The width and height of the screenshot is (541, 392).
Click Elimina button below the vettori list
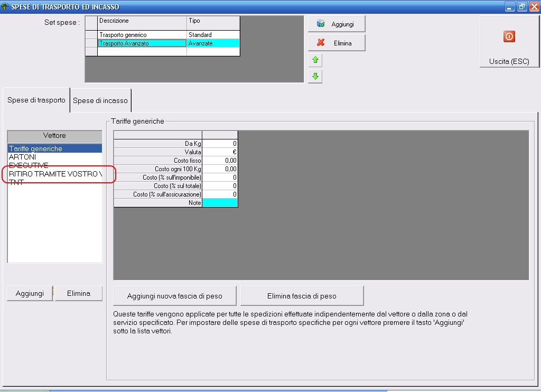tap(79, 293)
